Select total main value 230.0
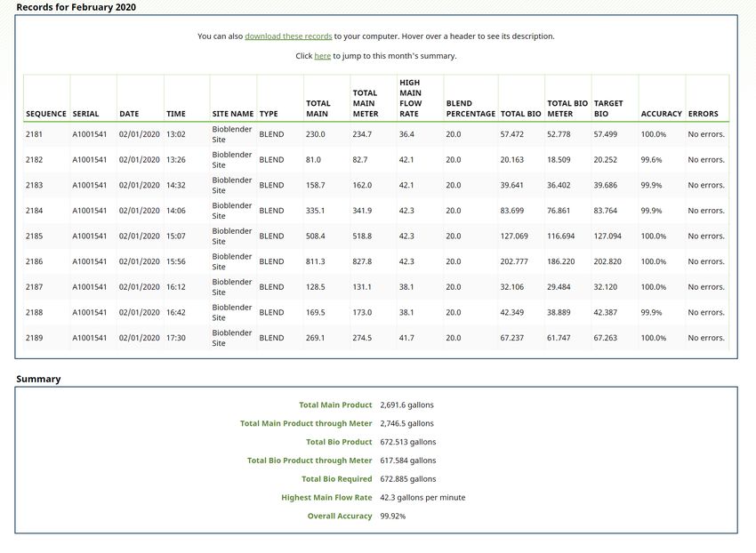This screenshot has width=756, height=553. pos(316,134)
